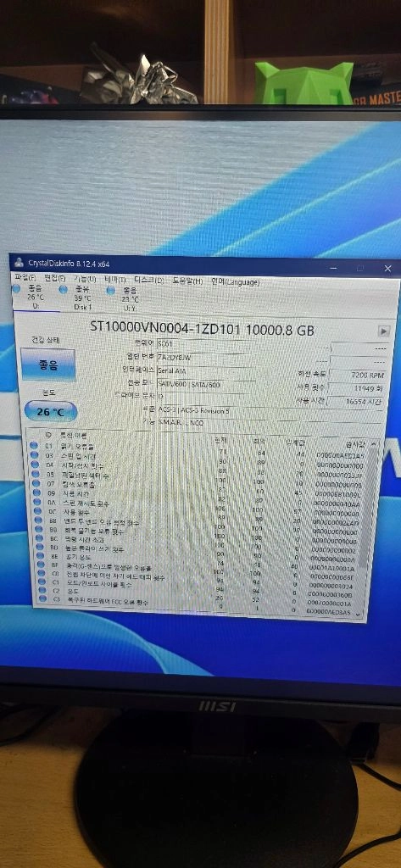401x868 pixels.
Task: Click the CrystalDiskInfo title bar app icon
Action: 19,263
